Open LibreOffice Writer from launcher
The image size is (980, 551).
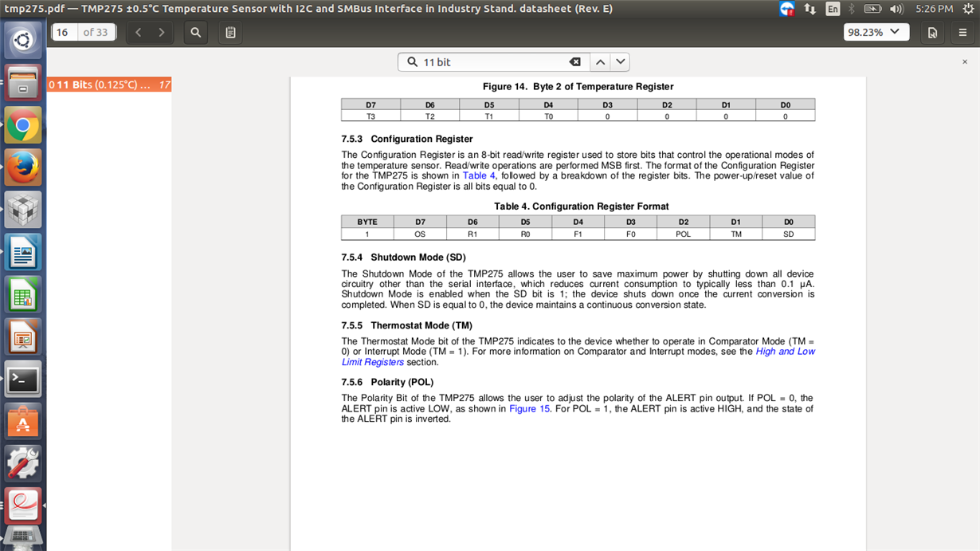tap(23, 254)
